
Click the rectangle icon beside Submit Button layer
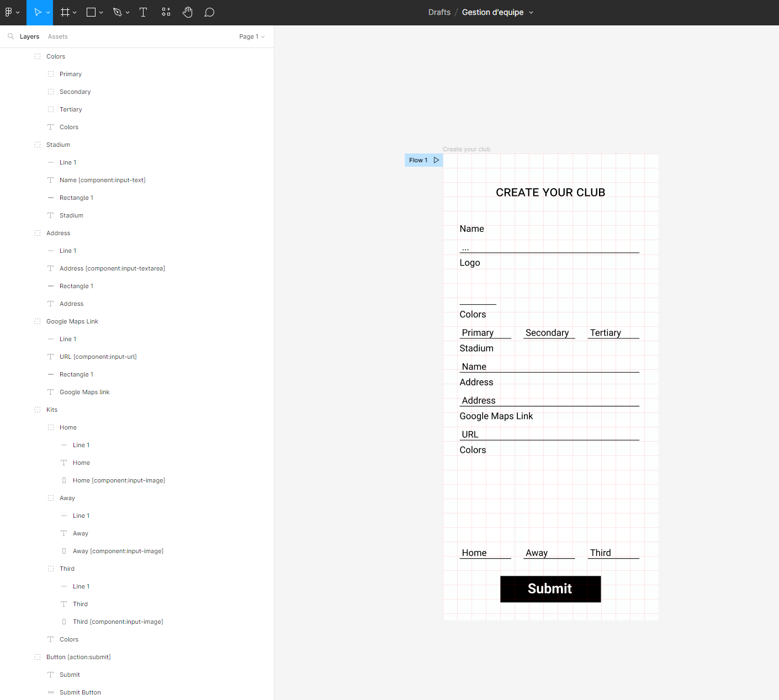pos(51,692)
